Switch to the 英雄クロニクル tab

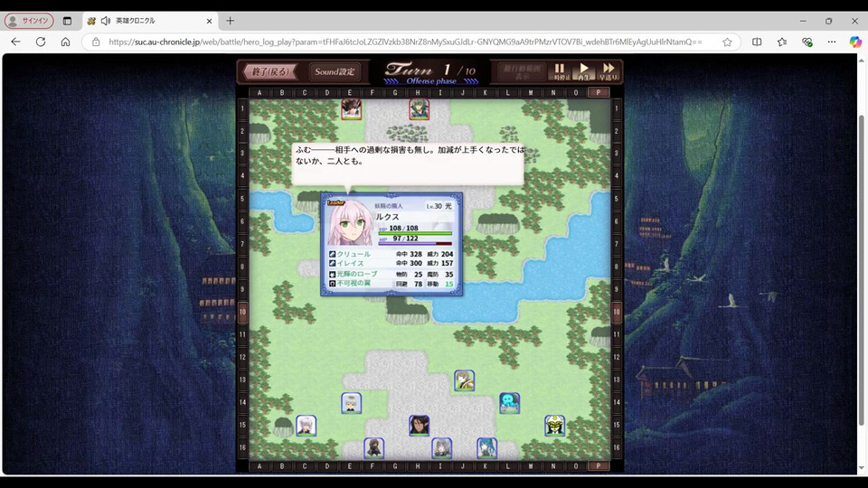148,21
